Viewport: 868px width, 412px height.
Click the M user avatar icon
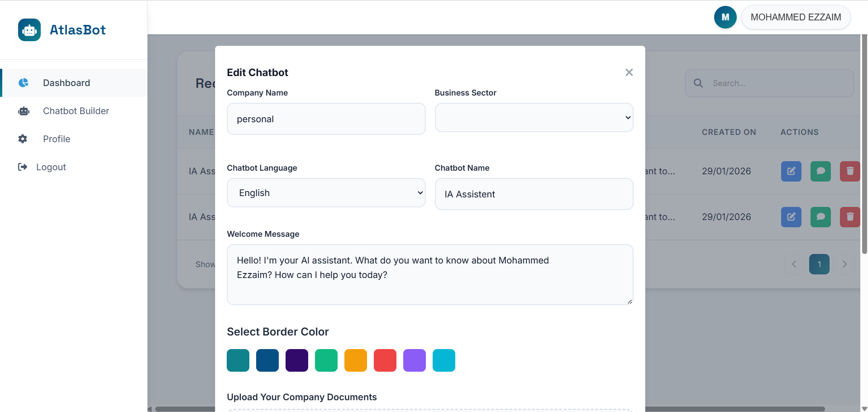pos(725,17)
